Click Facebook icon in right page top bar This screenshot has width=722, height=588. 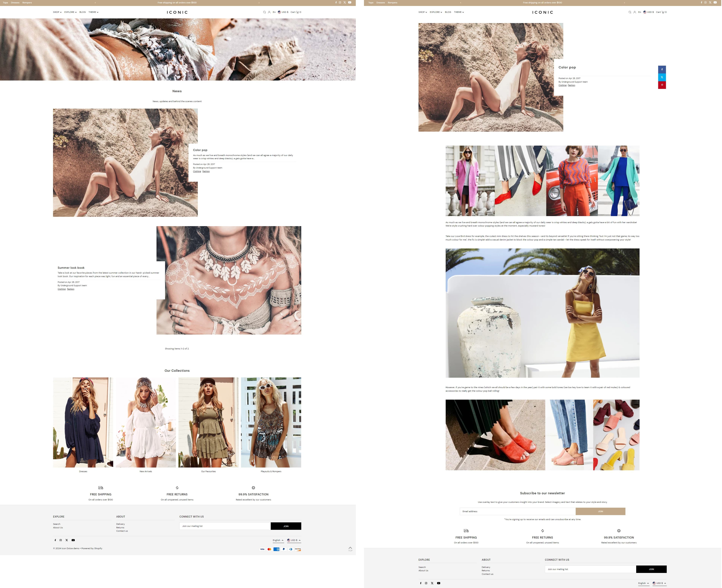[701, 2]
